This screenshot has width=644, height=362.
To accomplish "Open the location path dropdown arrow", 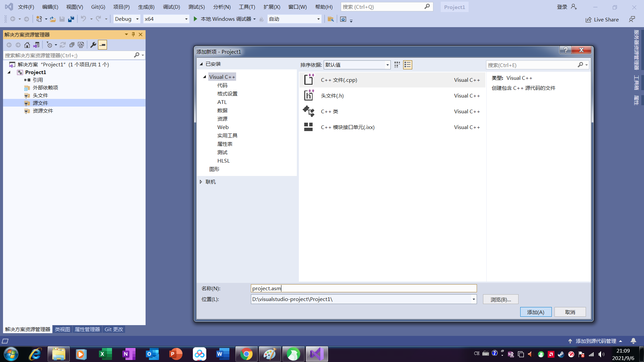I will [x=474, y=299].
